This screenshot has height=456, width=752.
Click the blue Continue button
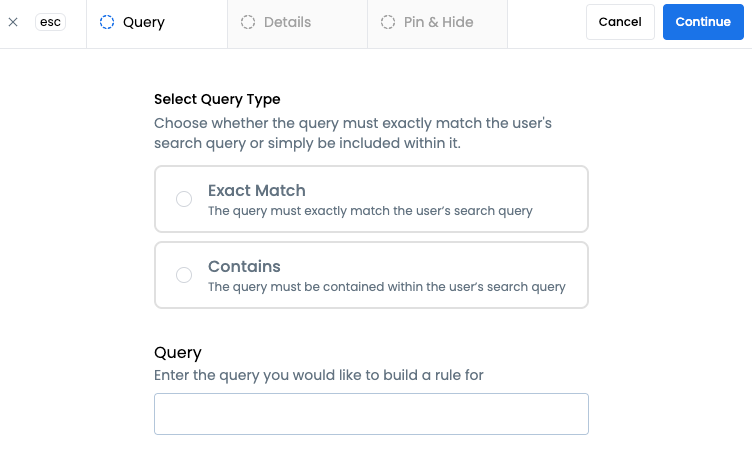pos(703,22)
